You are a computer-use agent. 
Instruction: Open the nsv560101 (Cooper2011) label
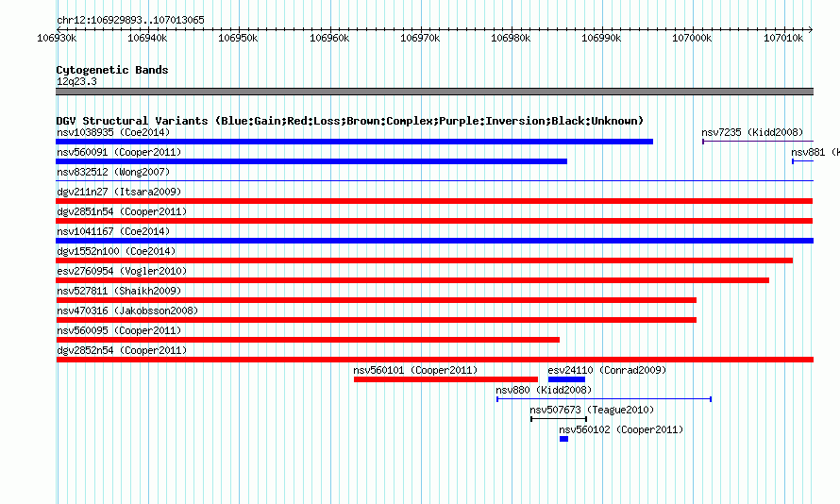(415, 370)
